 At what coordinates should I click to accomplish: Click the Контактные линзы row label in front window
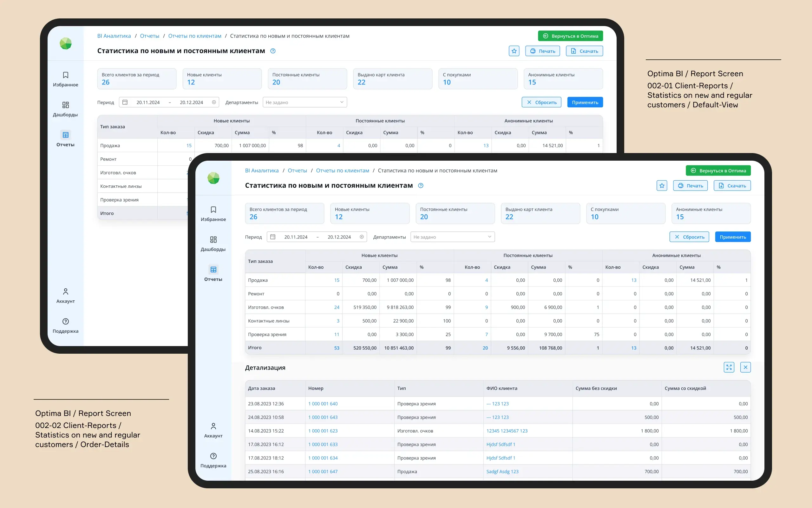pyautogui.click(x=268, y=321)
